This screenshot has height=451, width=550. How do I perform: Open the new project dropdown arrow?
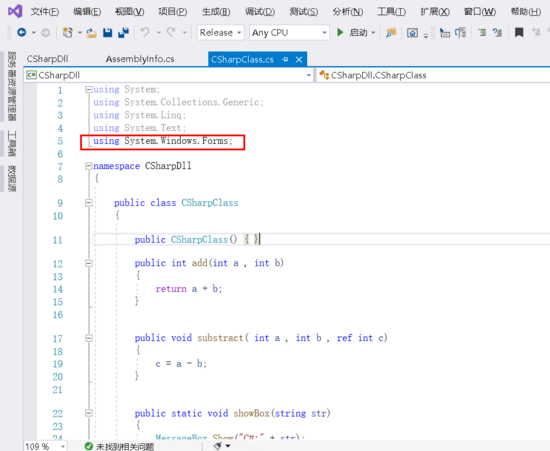pyautogui.click(x=80, y=33)
